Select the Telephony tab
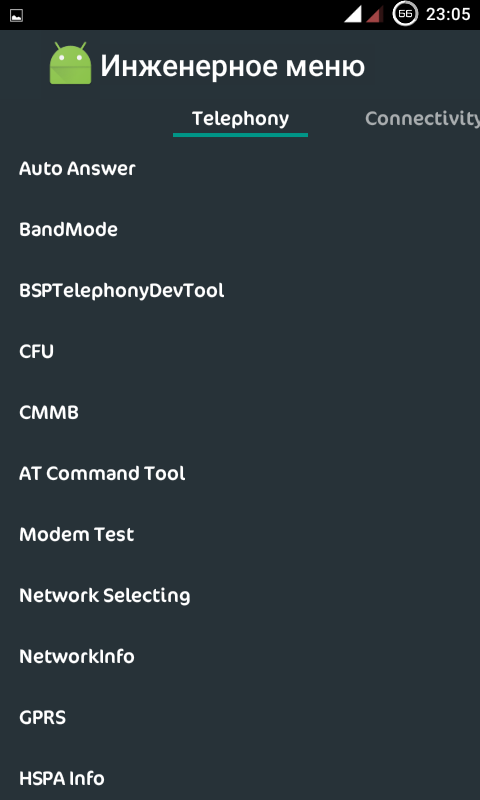 240,119
